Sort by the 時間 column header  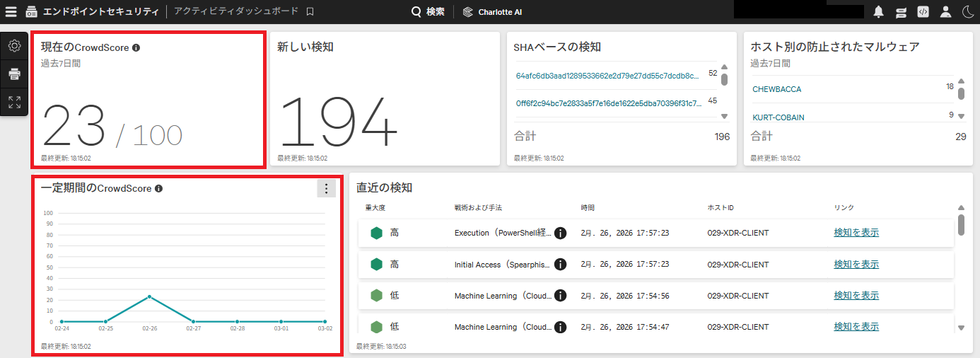588,208
